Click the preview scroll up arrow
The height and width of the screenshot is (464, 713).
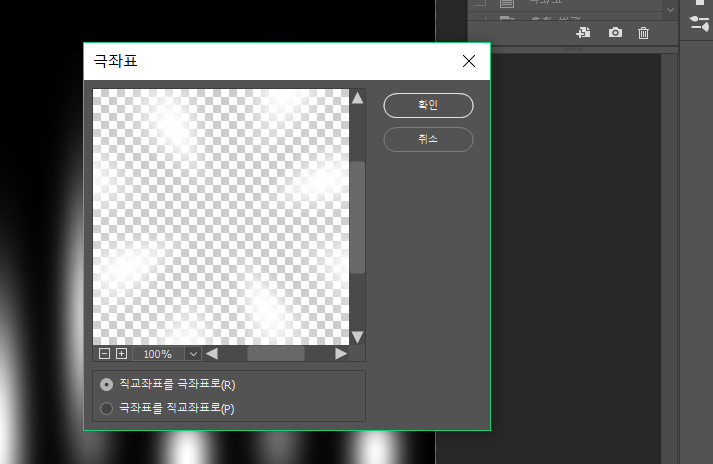click(357, 98)
